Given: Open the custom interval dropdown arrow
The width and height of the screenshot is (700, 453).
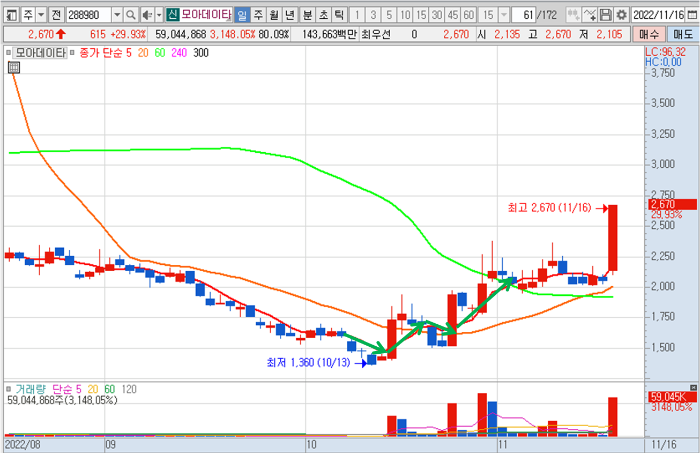Looking at the screenshot, I should pyautogui.click(x=504, y=15).
